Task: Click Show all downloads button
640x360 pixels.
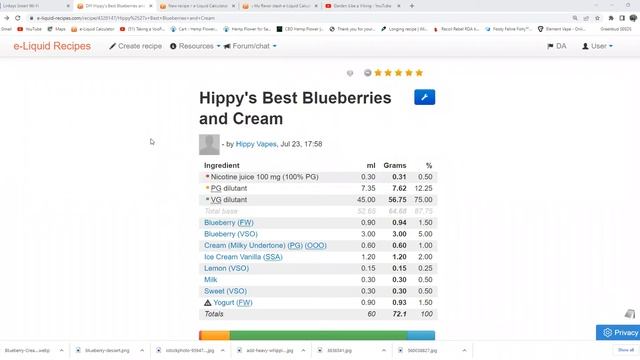Action: [626, 350]
